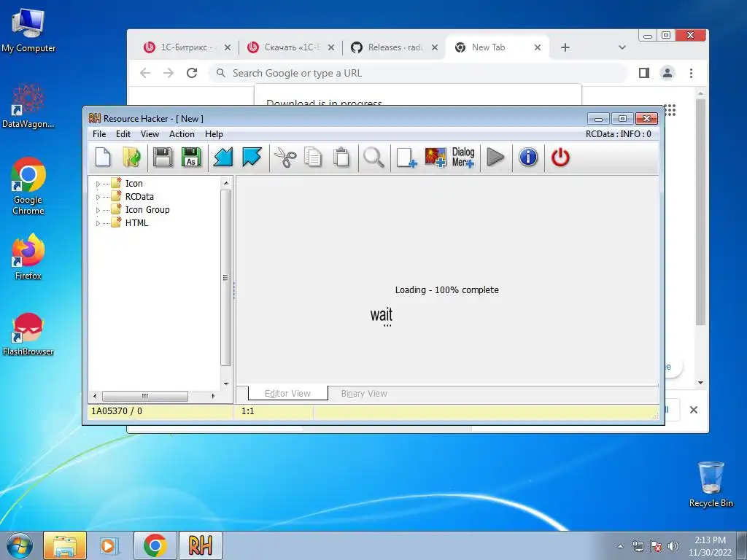Open the Action menu
Image resolution: width=747 pixels, height=560 pixels.
pyautogui.click(x=182, y=134)
